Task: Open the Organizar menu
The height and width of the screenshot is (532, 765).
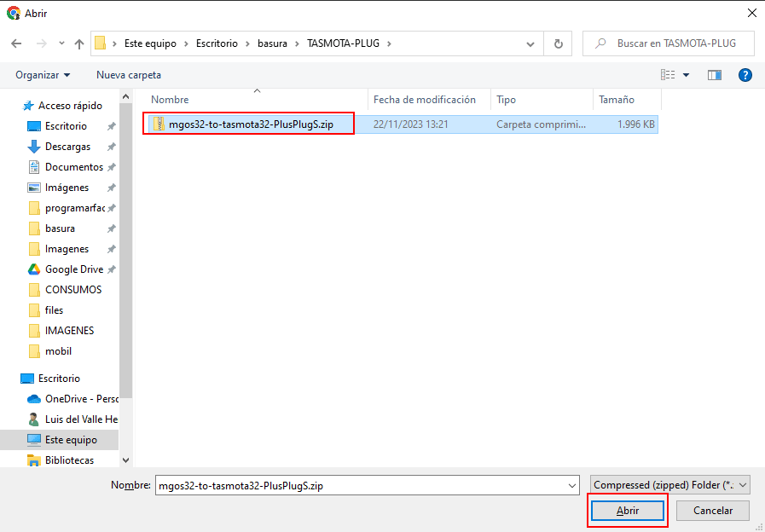Action: point(43,75)
